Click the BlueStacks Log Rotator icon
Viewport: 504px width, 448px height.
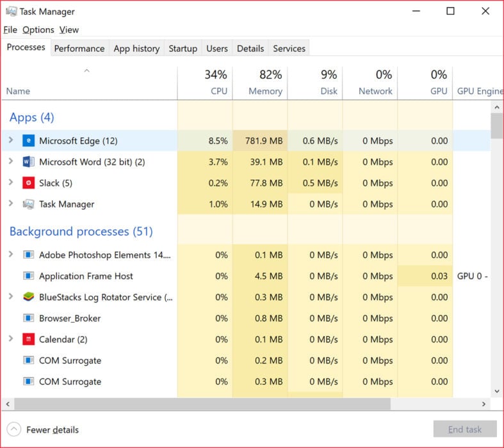click(28, 297)
